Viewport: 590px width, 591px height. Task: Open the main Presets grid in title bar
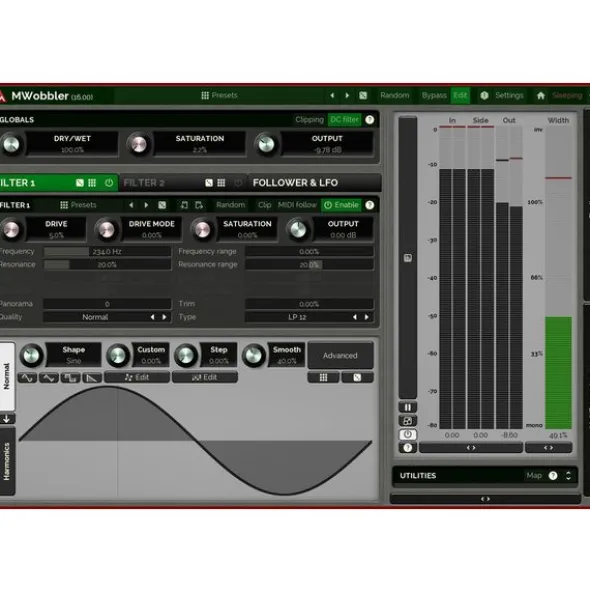(219, 95)
